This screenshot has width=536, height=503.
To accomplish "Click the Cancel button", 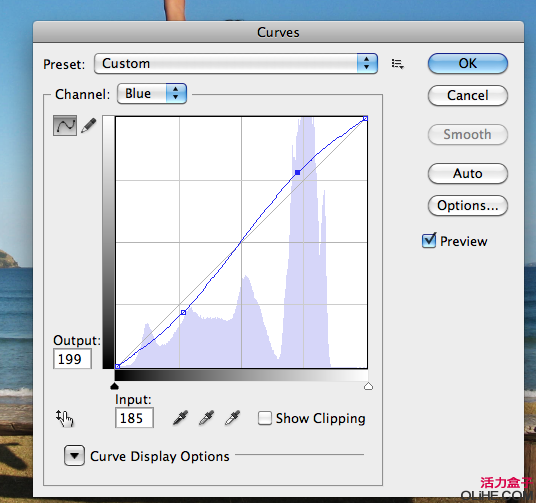I will (468, 95).
